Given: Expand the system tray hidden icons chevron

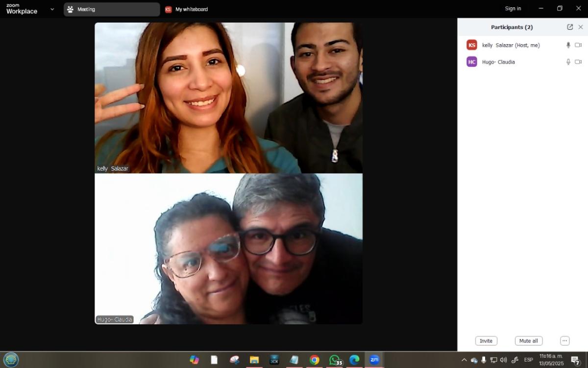Looking at the screenshot, I should 464,360.
